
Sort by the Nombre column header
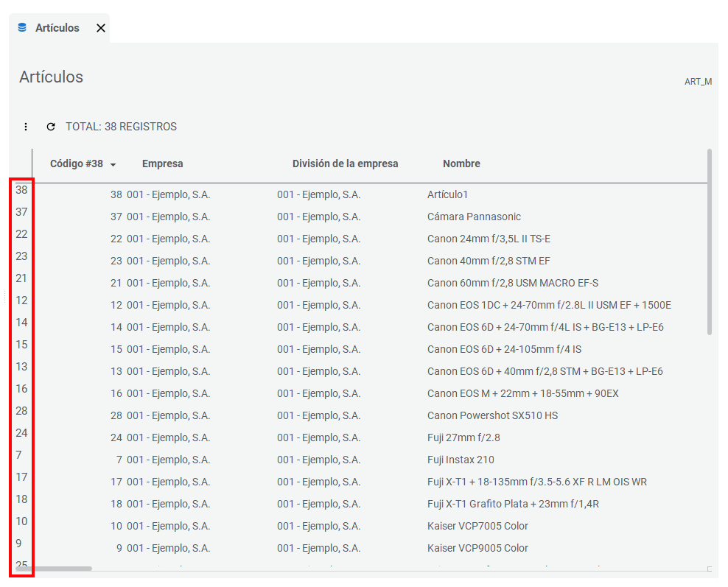pos(461,164)
